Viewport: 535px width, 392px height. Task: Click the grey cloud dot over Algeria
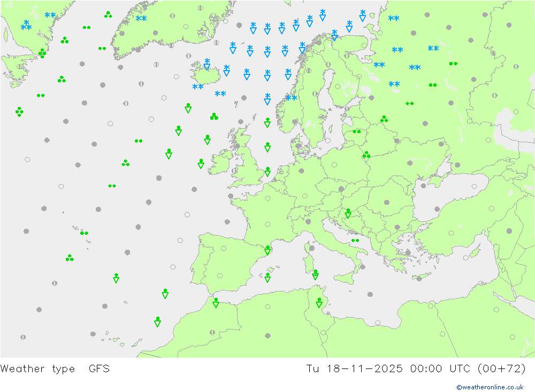267,336
